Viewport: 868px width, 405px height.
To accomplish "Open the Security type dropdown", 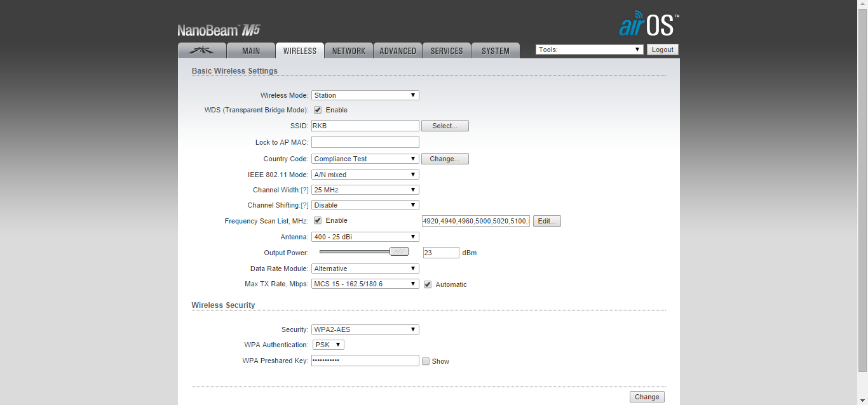I will click(x=365, y=329).
